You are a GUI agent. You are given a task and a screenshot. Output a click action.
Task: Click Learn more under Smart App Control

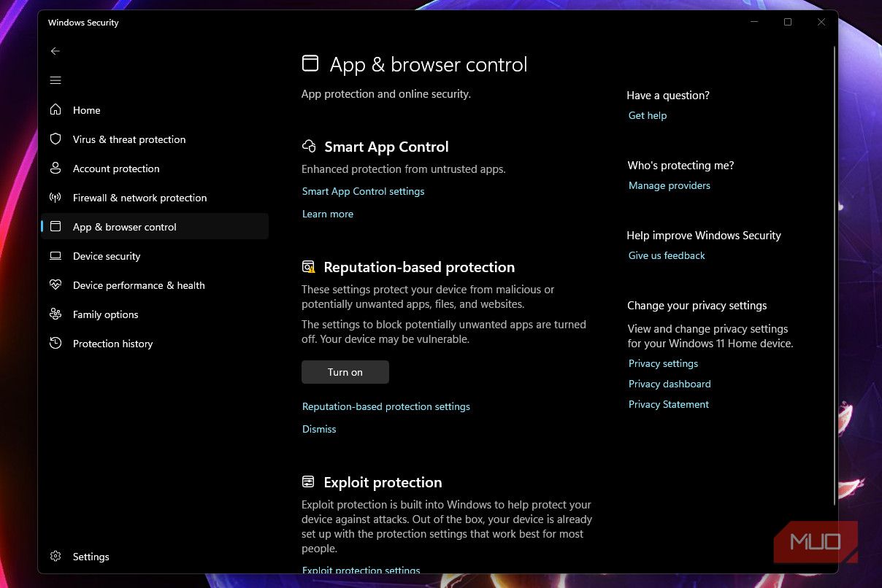pyautogui.click(x=328, y=214)
